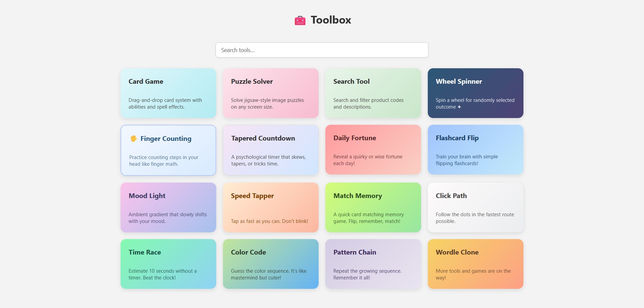
Task: Open the Wordle Clone card
Action: pyautogui.click(x=475, y=264)
